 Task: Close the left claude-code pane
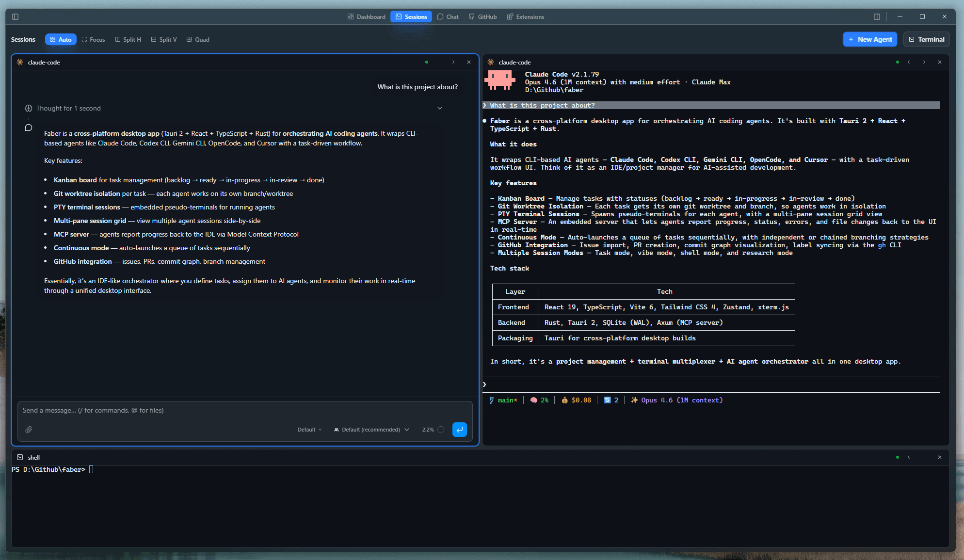tap(469, 62)
